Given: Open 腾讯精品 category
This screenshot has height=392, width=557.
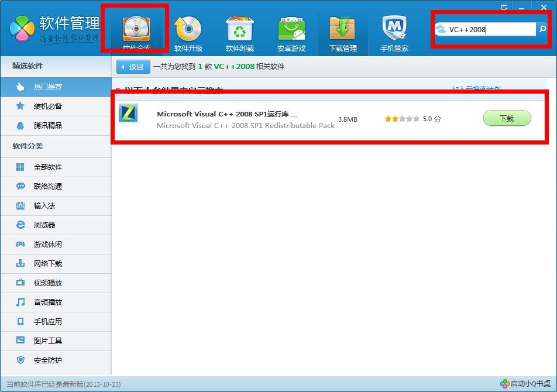Looking at the screenshot, I should pyautogui.click(x=47, y=125).
